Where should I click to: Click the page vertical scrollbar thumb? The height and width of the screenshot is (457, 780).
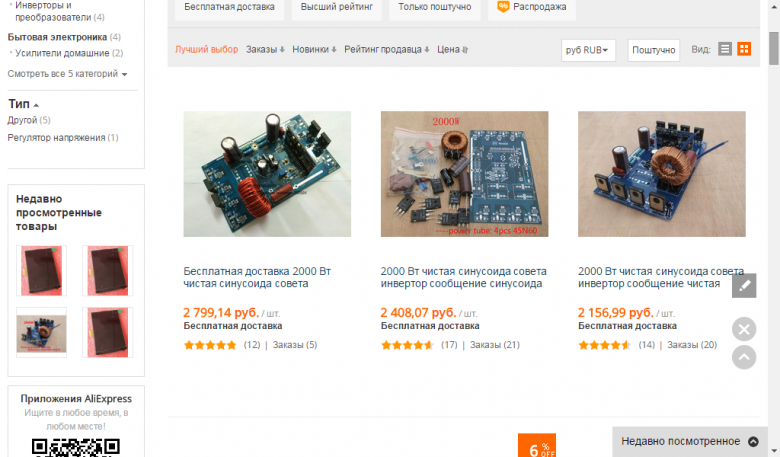click(x=774, y=48)
